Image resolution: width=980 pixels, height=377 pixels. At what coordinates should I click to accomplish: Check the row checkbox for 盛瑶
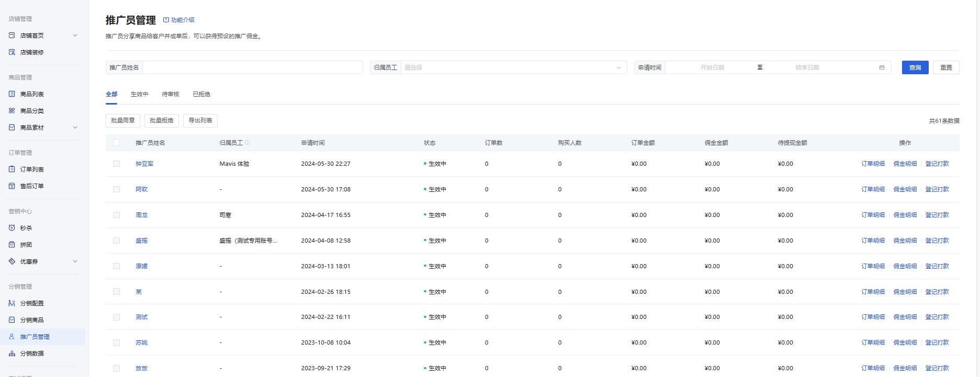tap(116, 241)
